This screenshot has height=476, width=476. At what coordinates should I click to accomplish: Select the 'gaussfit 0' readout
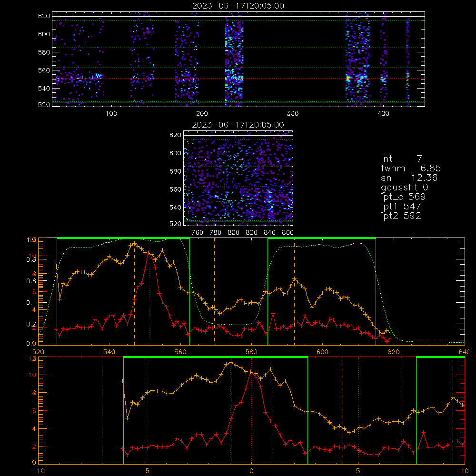click(x=404, y=188)
